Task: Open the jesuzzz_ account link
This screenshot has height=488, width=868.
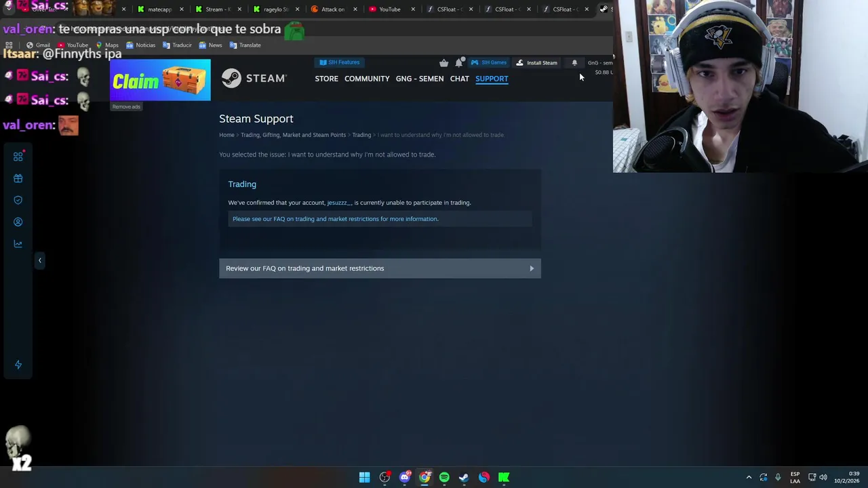Action: [x=339, y=203]
